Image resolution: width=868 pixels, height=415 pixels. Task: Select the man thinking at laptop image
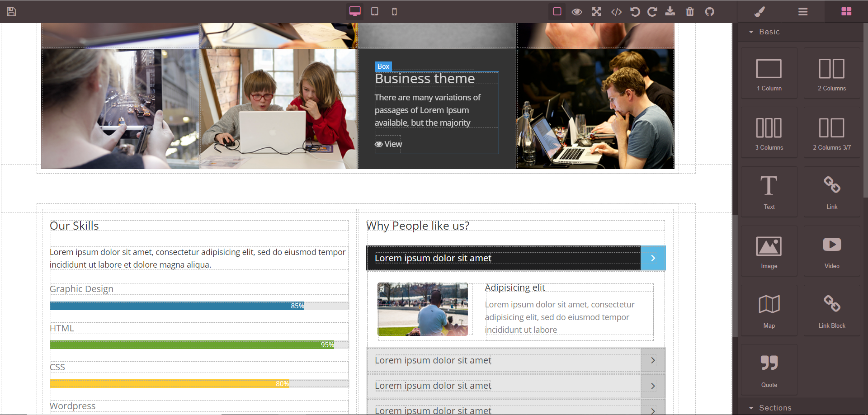(x=595, y=109)
